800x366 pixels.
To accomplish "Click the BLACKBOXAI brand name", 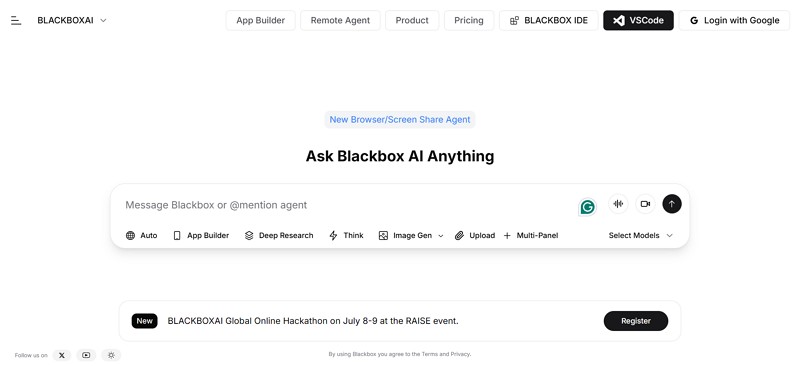I will (65, 20).
